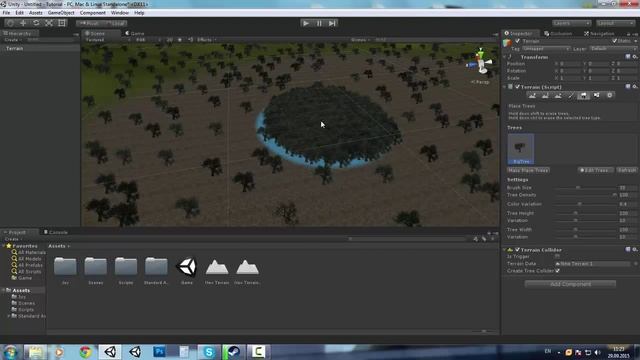This screenshot has height=360, width=640.
Task: Open scene Effects dropdown
Action: (206, 40)
